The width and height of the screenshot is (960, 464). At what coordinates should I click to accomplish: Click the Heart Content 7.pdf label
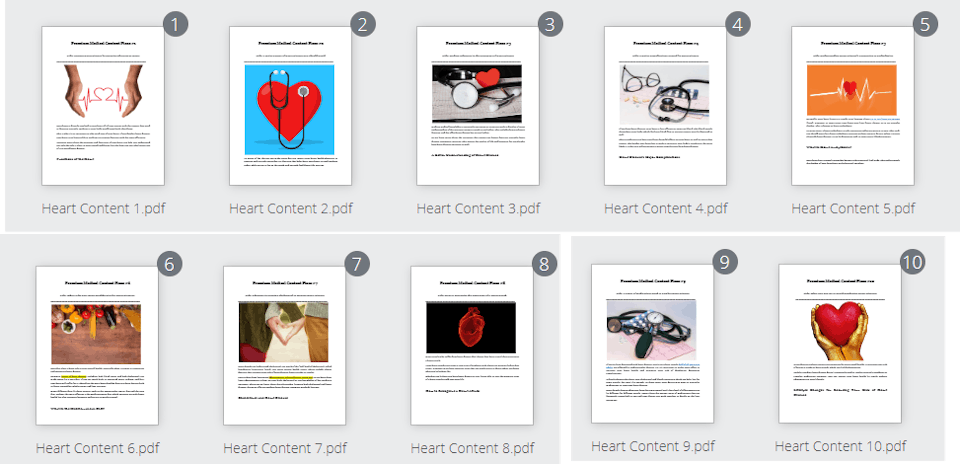(285, 447)
